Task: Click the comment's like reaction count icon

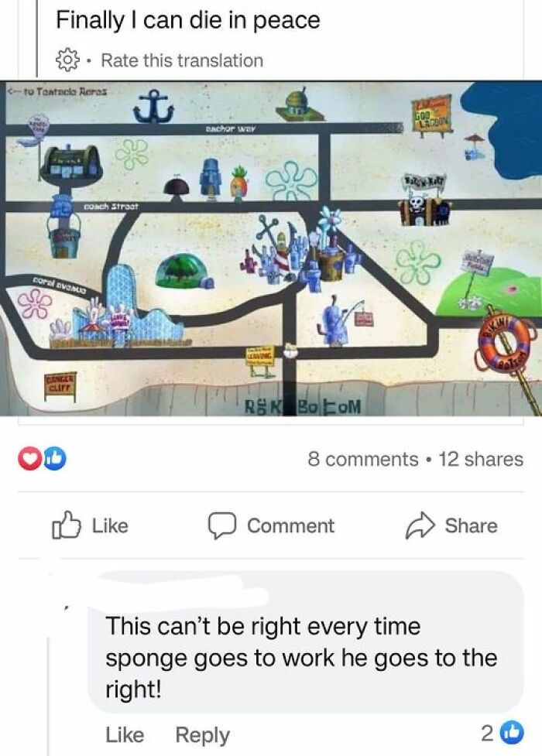Action: coord(513,734)
